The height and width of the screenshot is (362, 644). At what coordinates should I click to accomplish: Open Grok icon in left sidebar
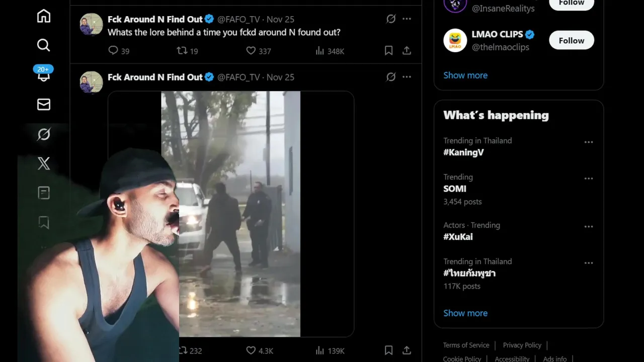point(44,134)
